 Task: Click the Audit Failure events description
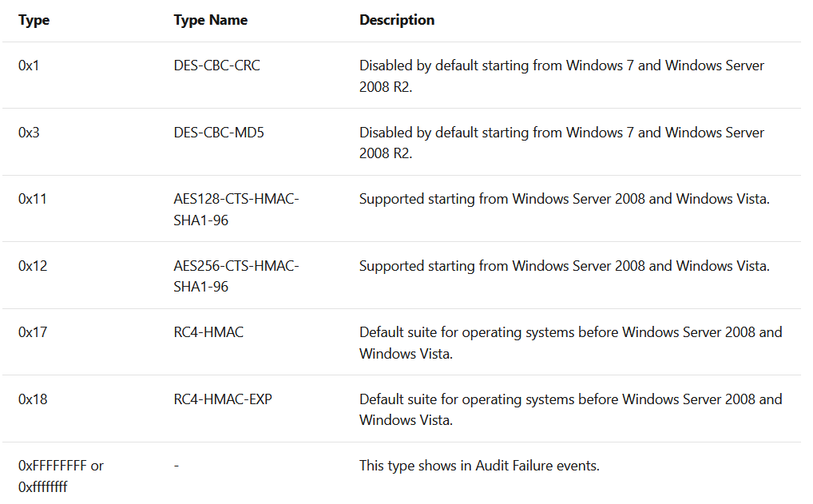(479, 466)
